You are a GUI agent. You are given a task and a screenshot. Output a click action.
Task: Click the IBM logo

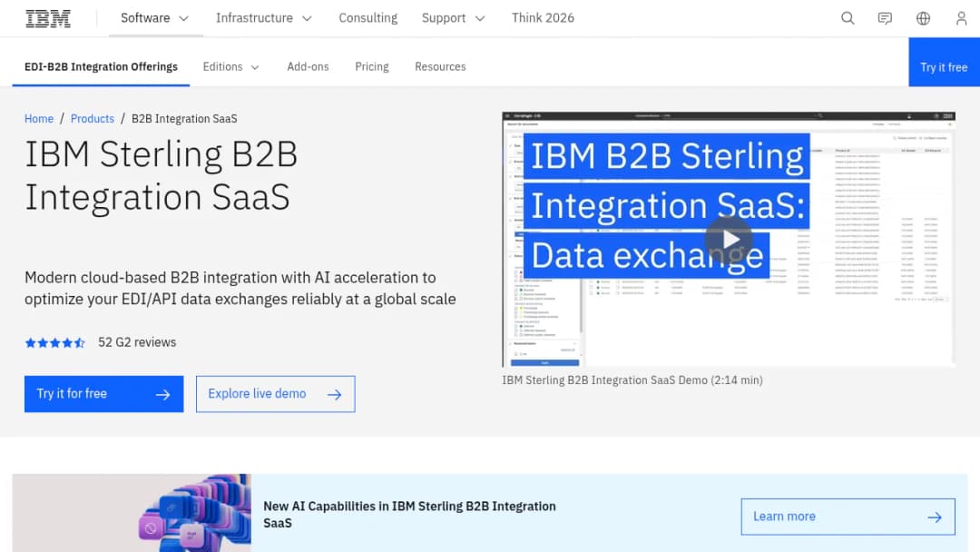[x=48, y=18]
